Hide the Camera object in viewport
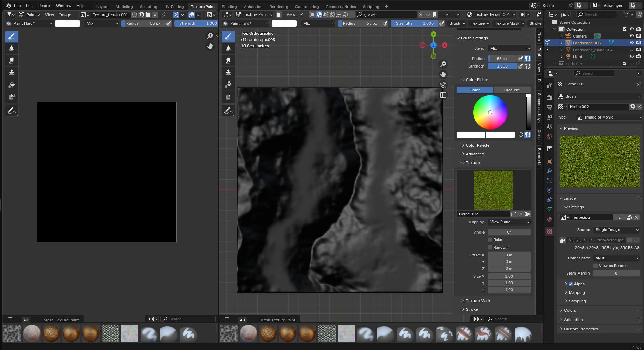 (x=632, y=36)
